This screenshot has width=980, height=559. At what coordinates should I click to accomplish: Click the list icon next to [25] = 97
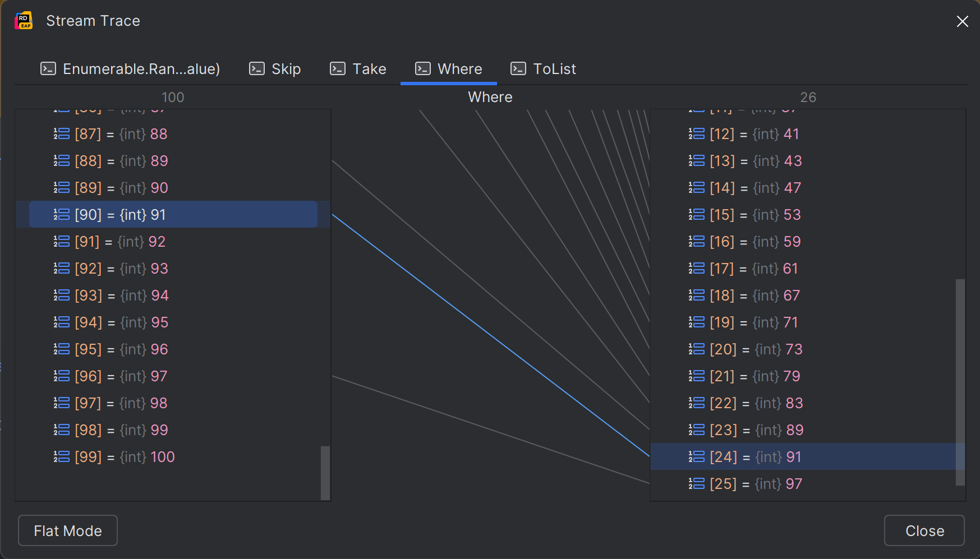697,484
